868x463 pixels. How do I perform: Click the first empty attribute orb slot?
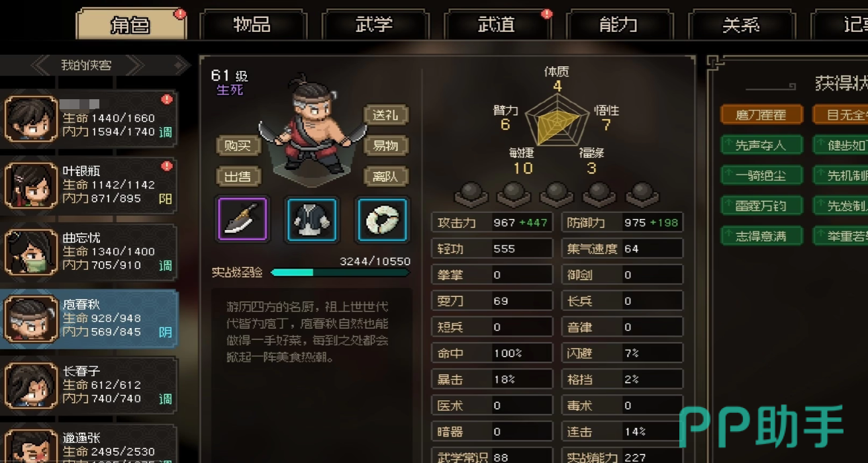[x=471, y=193]
